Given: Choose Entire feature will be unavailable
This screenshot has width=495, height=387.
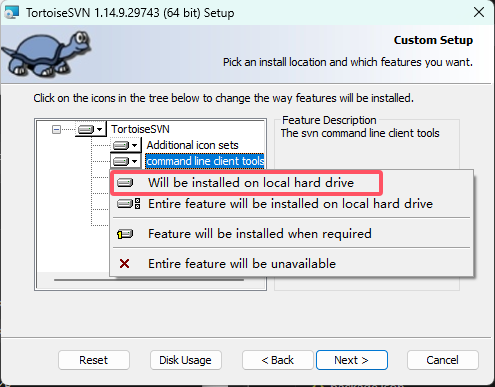Looking at the screenshot, I should 291,264.
